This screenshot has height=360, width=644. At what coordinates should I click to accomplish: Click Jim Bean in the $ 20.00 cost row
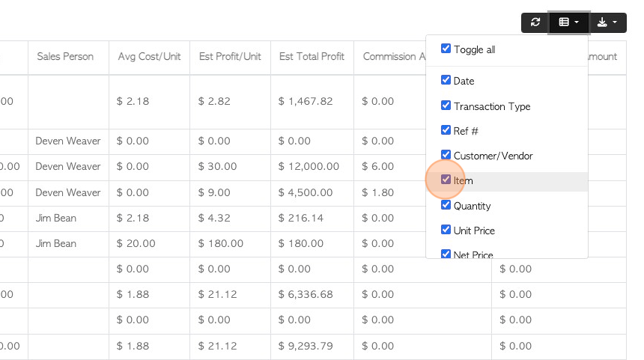[x=56, y=244]
